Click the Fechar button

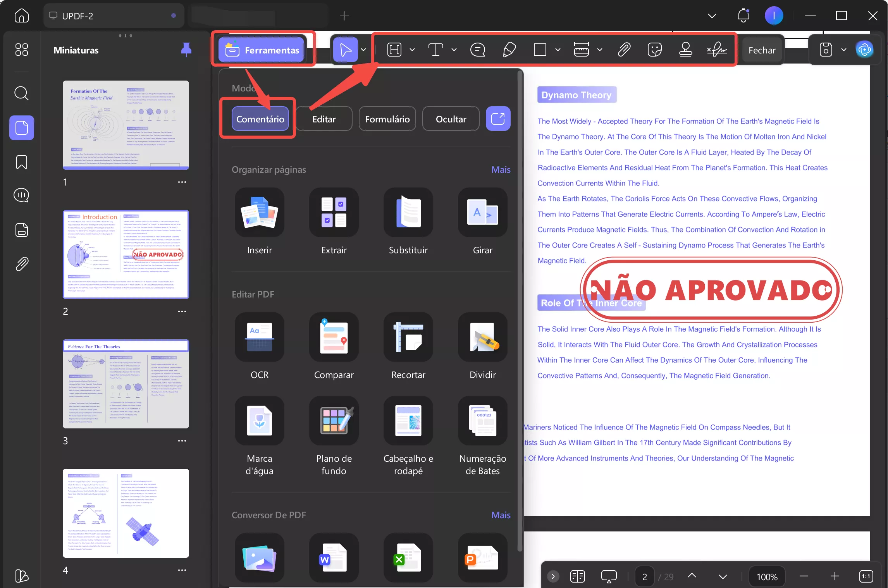[x=762, y=50]
